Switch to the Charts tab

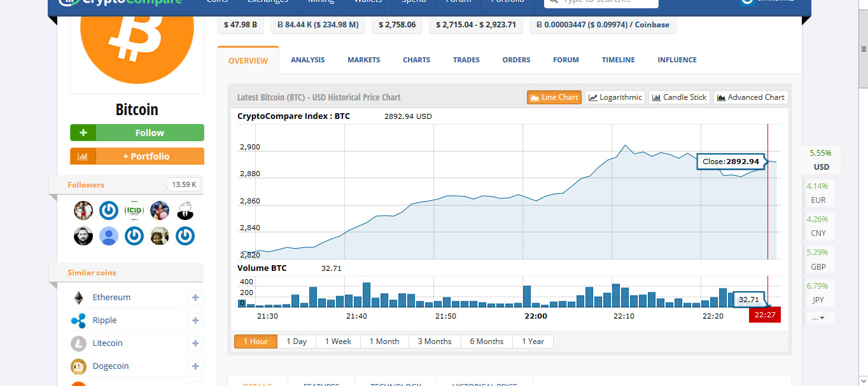pos(417,60)
